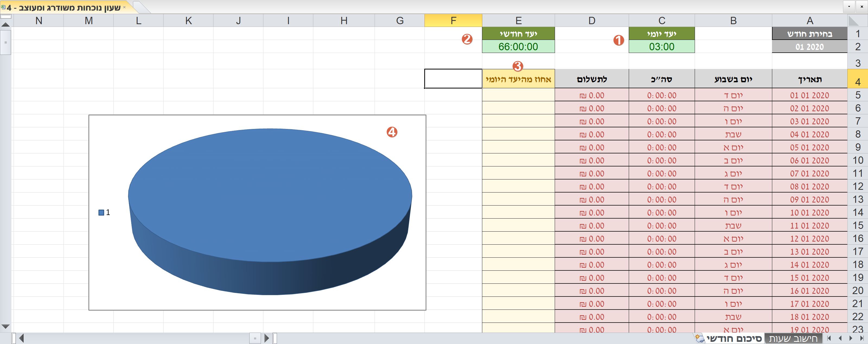Click horizontal scrollbar right arrow
The image size is (868, 344).
click(267, 338)
